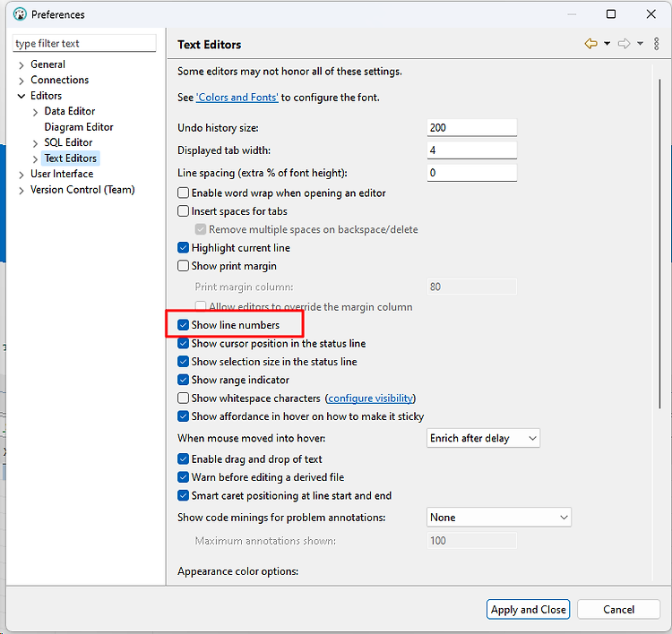Close the Preferences dialog

tap(650, 14)
